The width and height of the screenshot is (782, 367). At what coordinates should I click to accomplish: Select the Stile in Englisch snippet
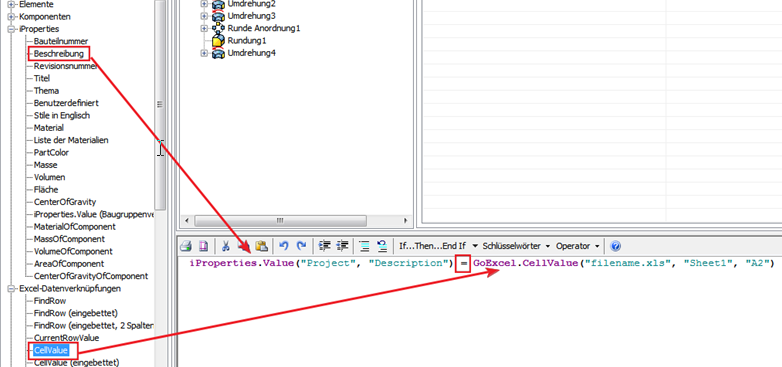62,115
